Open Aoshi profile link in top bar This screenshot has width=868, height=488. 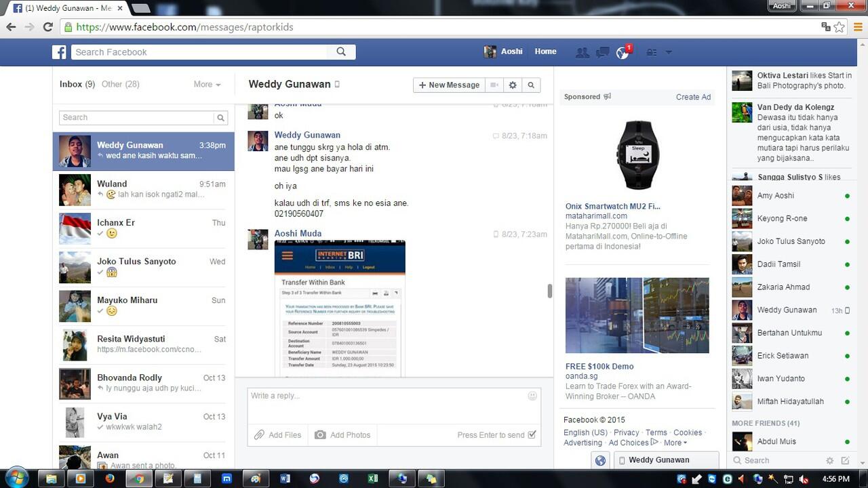coord(503,52)
